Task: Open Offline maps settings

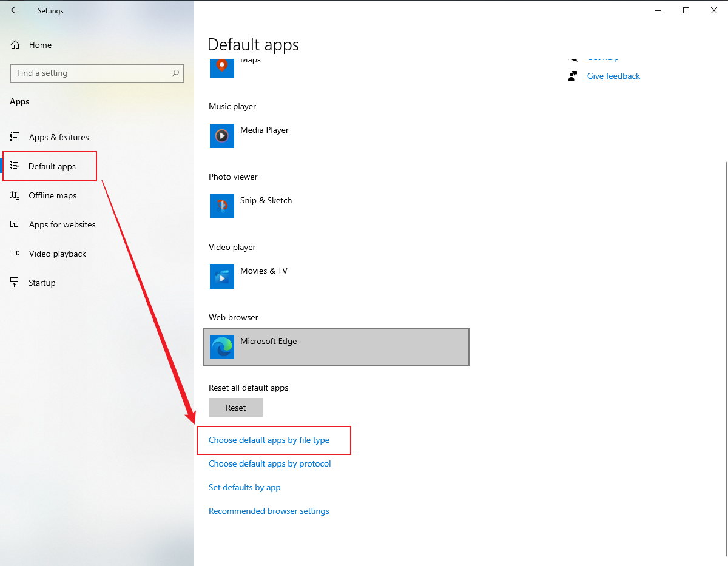Action: point(52,195)
